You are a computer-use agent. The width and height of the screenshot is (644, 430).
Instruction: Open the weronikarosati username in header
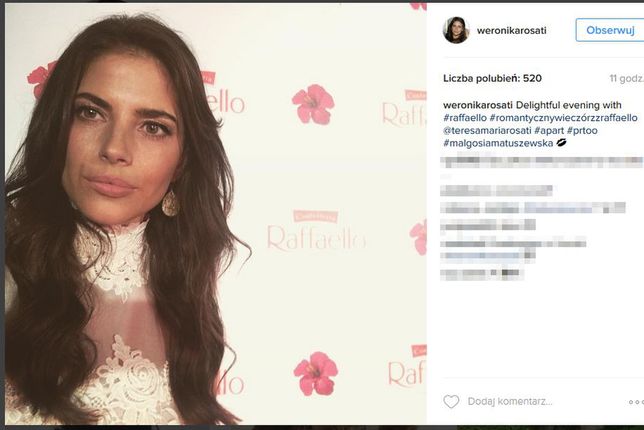coord(511,30)
